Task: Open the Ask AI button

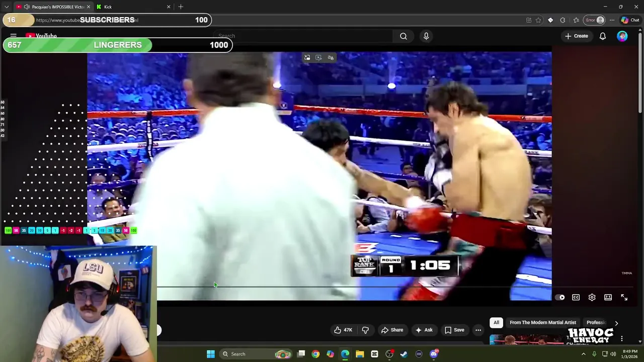Action: coord(424,330)
